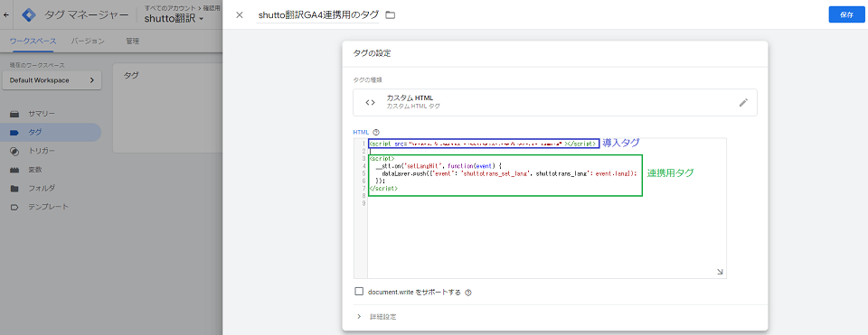Click the custom HTML code brackets icon

pyautogui.click(x=371, y=102)
